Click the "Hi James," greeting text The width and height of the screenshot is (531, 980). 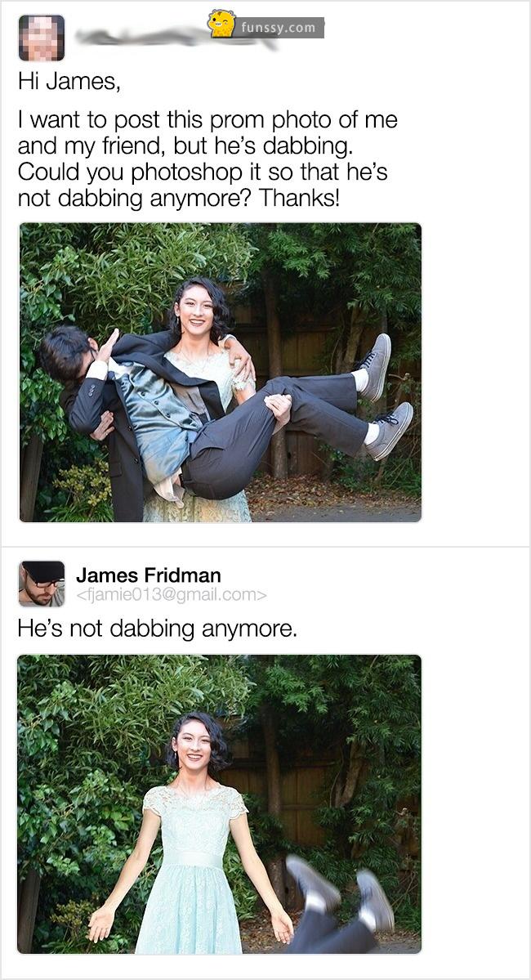(69, 83)
